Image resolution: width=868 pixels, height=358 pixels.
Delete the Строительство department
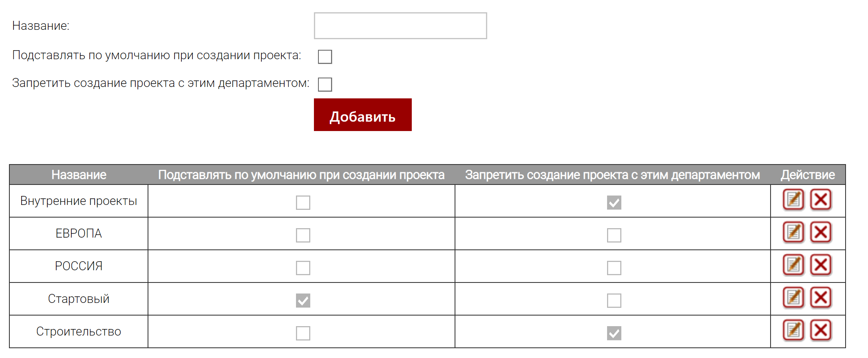coord(820,330)
